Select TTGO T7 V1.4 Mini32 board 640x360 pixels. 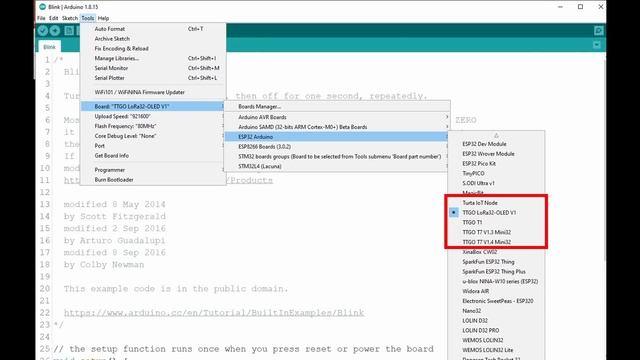(x=496, y=242)
